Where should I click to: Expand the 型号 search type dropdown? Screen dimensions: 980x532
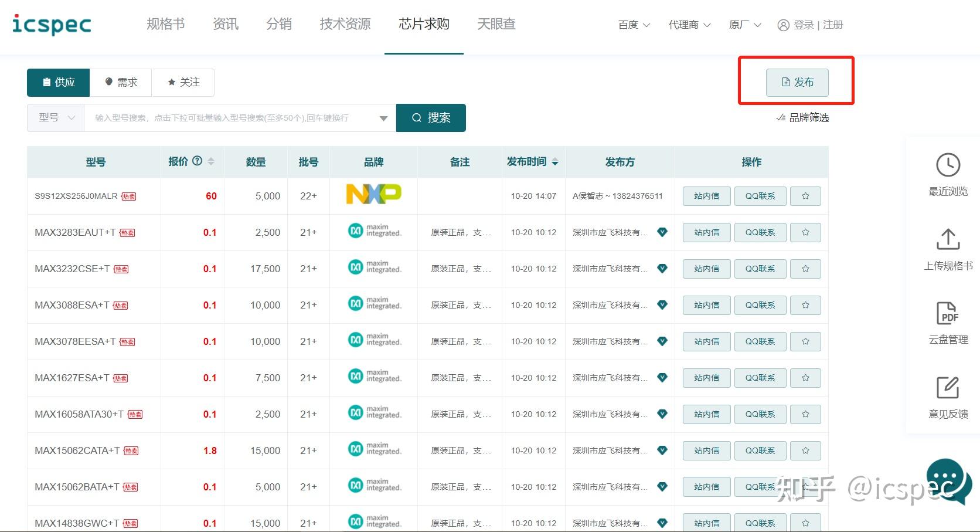[55, 117]
